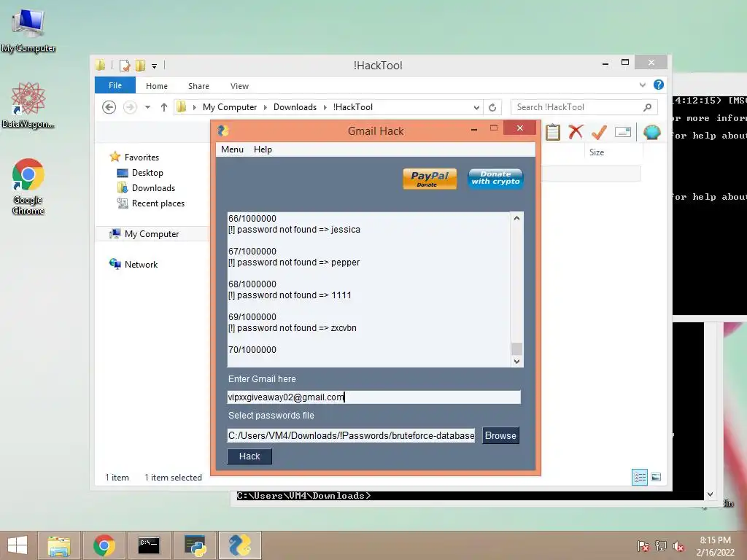Select the DataWagon desktop shortcut
The image size is (747, 560).
tap(28, 105)
